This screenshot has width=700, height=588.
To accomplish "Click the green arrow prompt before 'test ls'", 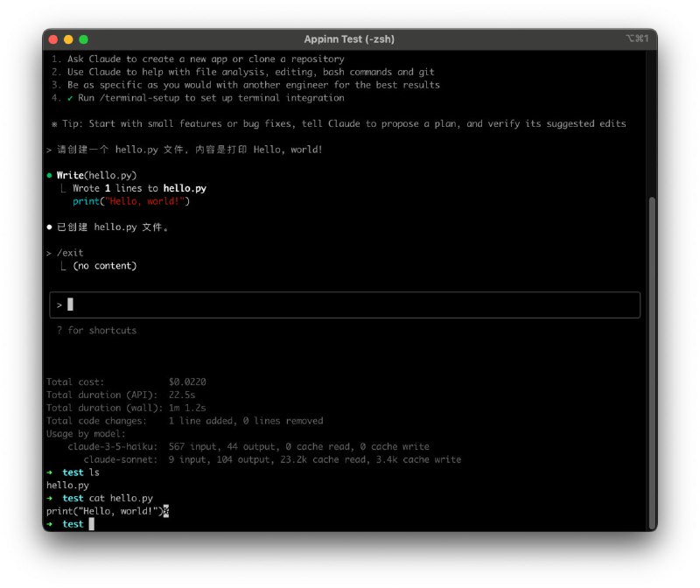I will [x=50, y=472].
